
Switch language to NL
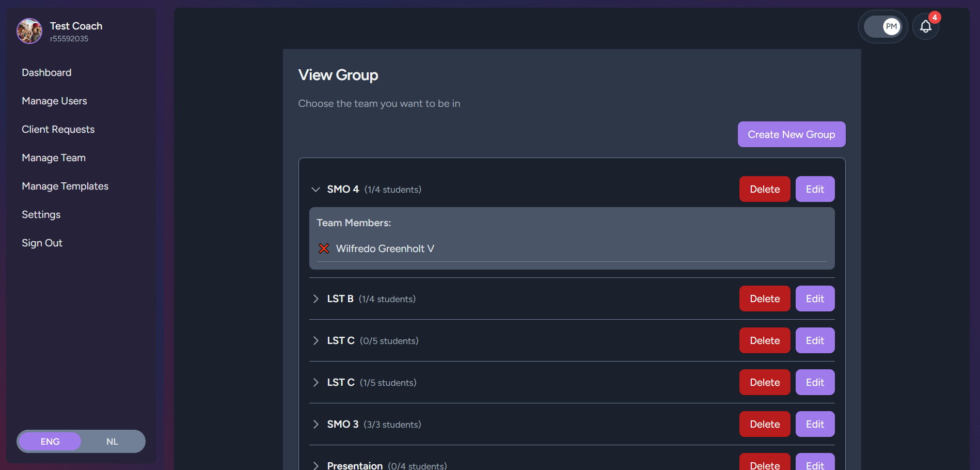tap(112, 441)
